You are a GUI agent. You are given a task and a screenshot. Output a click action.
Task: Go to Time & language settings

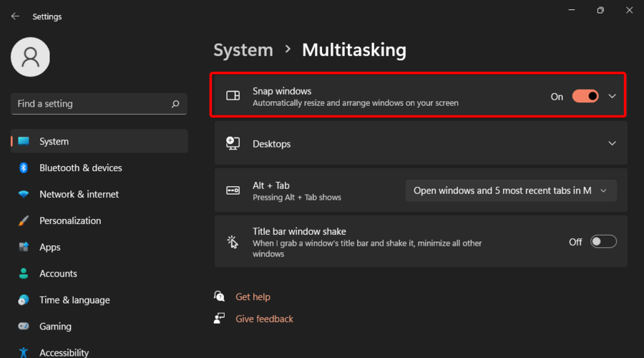pos(74,300)
